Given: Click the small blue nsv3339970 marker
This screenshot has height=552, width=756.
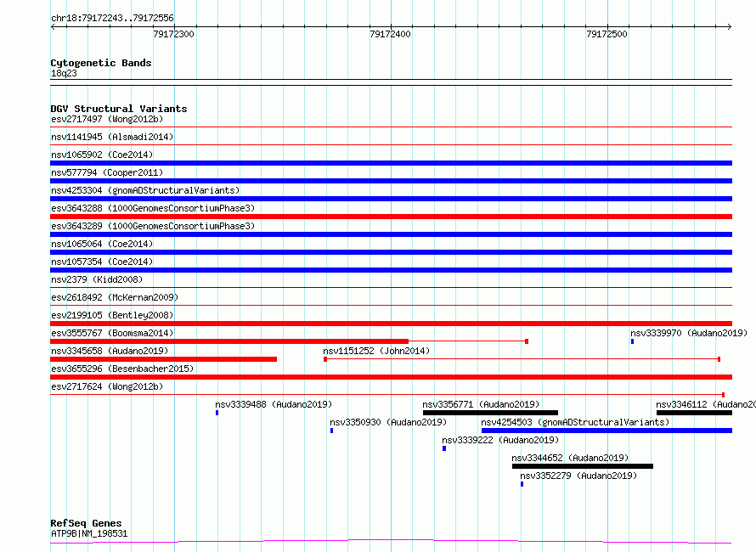Looking at the screenshot, I should [632, 341].
